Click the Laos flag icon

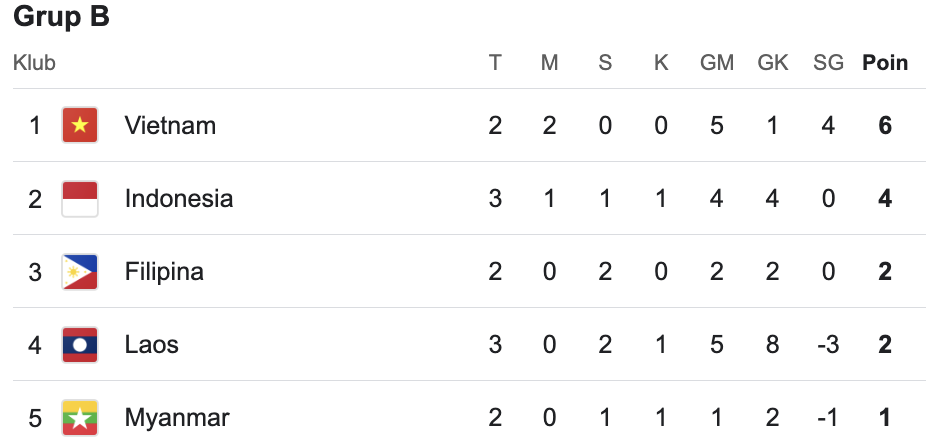(x=80, y=345)
